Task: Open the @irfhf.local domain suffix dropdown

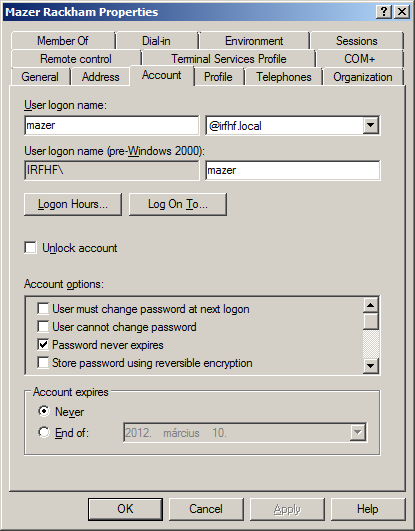Action: click(x=370, y=125)
